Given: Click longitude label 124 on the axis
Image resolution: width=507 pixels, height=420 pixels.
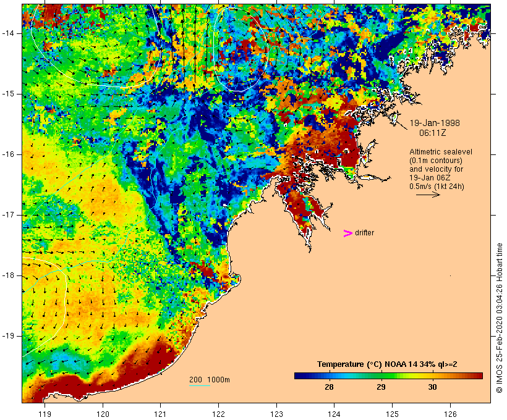Looking at the screenshot, I should pyautogui.click(x=334, y=414).
